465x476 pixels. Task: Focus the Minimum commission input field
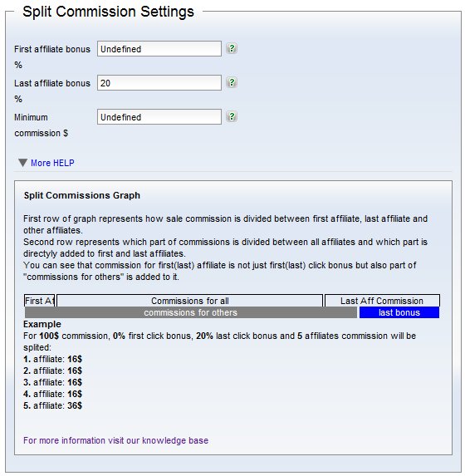(x=159, y=117)
